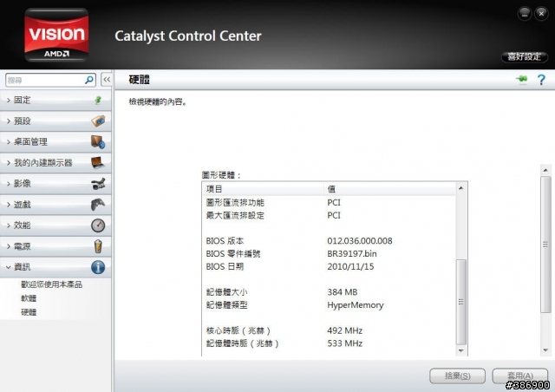The width and height of the screenshot is (555, 392).
Task: Click the 捨棄(S) discard button
Action: (457, 376)
